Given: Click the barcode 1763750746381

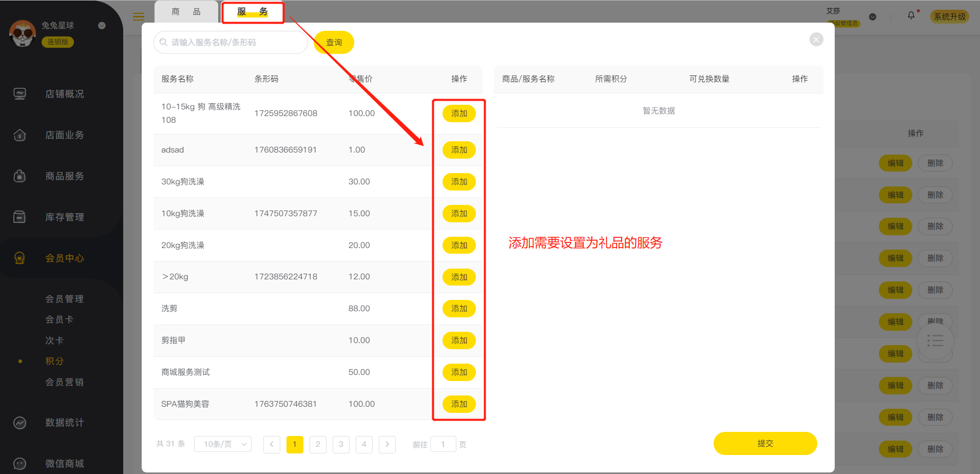Looking at the screenshot, I should (285, 404).
